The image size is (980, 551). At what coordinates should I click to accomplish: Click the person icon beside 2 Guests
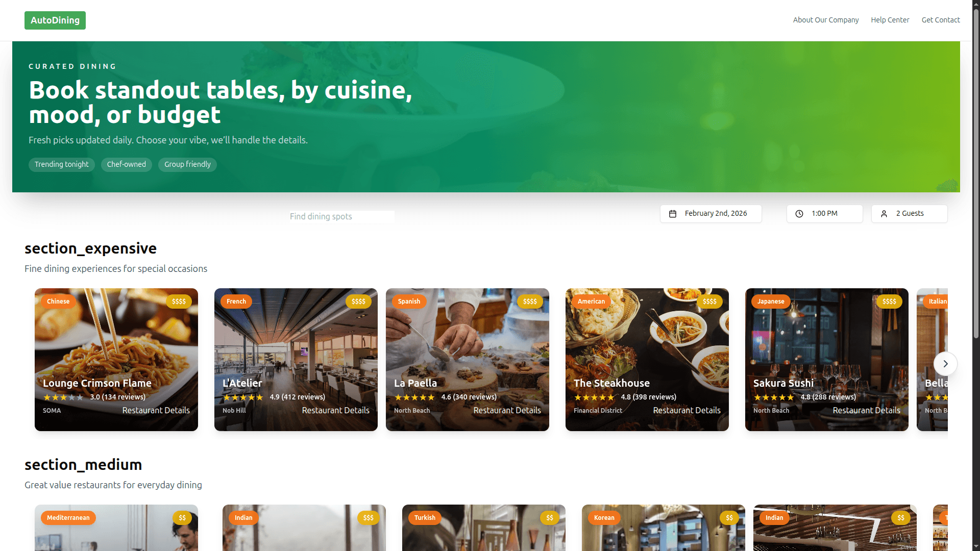point(884,214)
